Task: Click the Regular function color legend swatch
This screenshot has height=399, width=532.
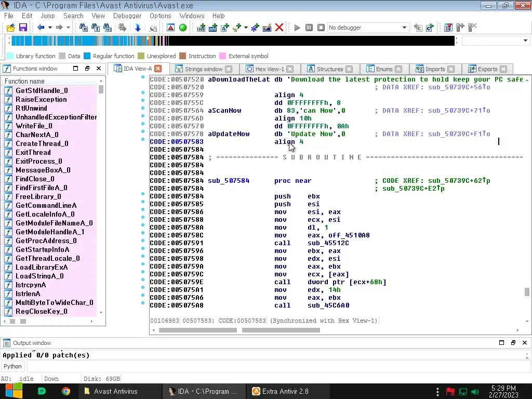Action: [87, 56]
